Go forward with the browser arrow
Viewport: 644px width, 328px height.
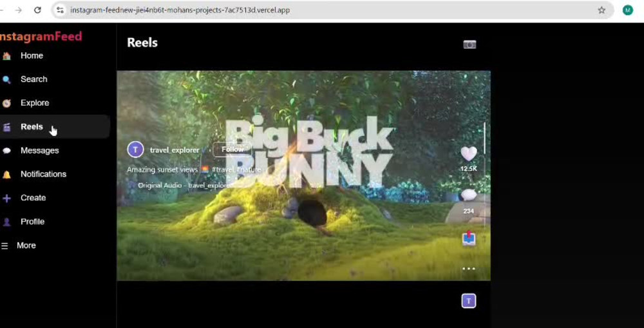pos(19,10)
